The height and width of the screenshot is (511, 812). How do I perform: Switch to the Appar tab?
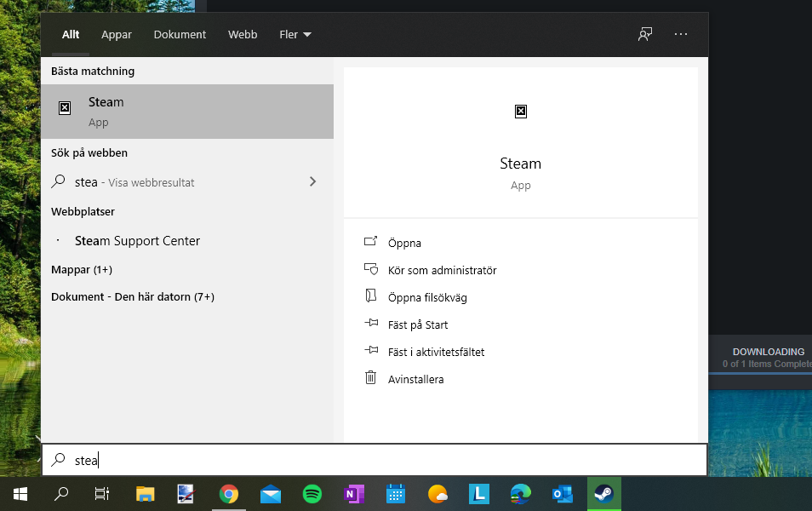tap(117, 35)
